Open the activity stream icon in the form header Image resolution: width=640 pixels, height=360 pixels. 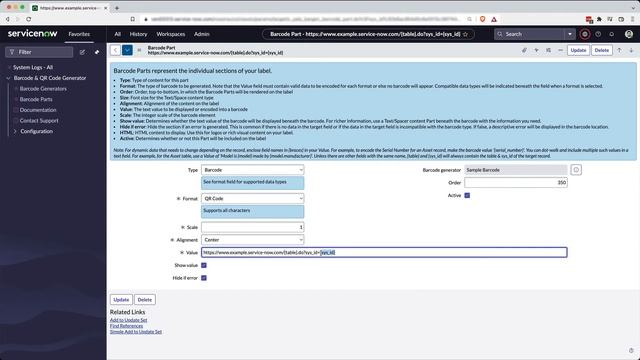pyautogui.click(x=536, y=50)
